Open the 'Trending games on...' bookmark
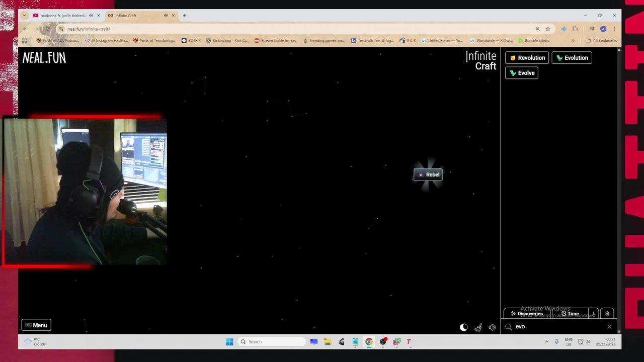 click(324, 41)
